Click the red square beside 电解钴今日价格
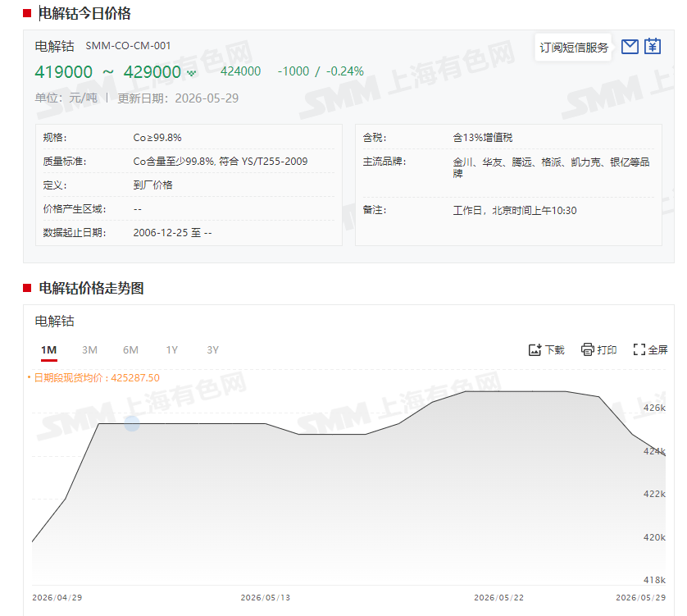Screen dimensions: 687x616 tap(27, 14)
